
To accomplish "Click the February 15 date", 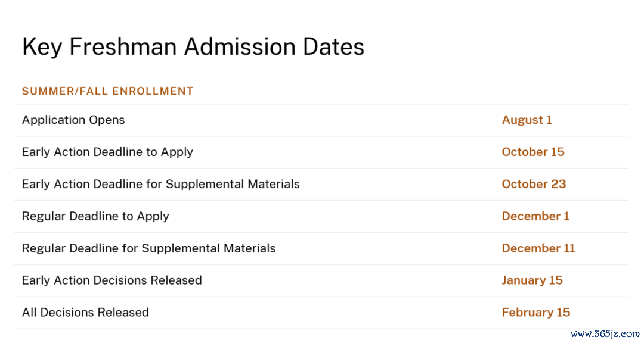I will pos(535,313).
